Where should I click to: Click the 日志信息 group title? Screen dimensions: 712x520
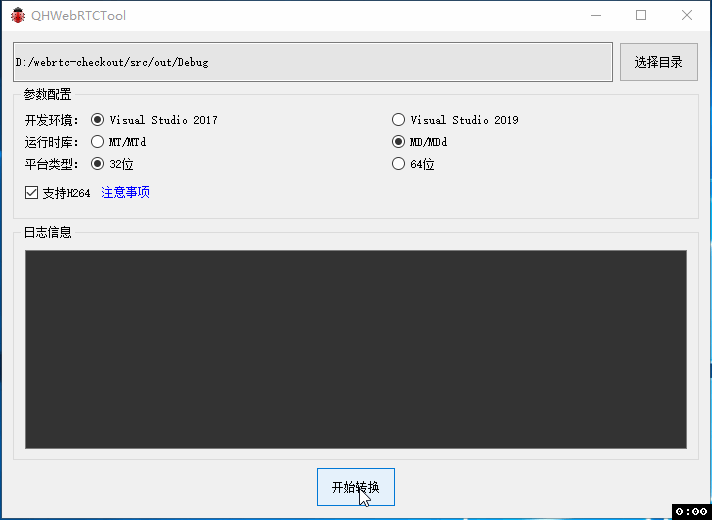[48, 233]
